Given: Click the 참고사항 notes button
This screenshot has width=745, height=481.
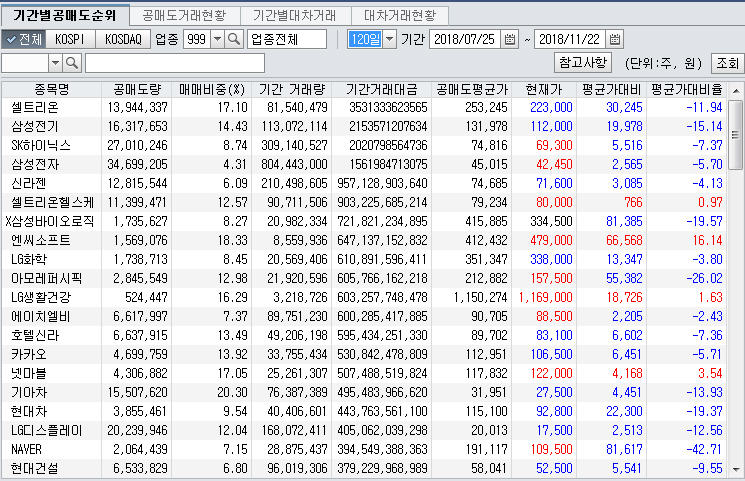Looking at the screenshot, I should [x=583, y=63].
